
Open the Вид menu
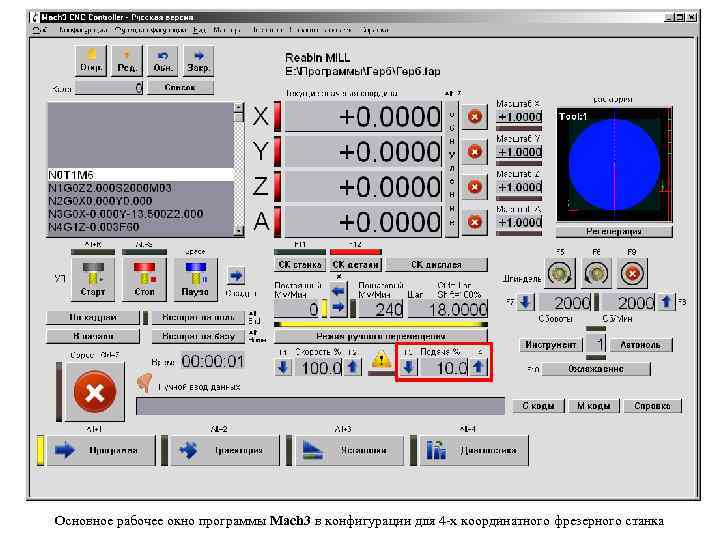pos(199,30)
